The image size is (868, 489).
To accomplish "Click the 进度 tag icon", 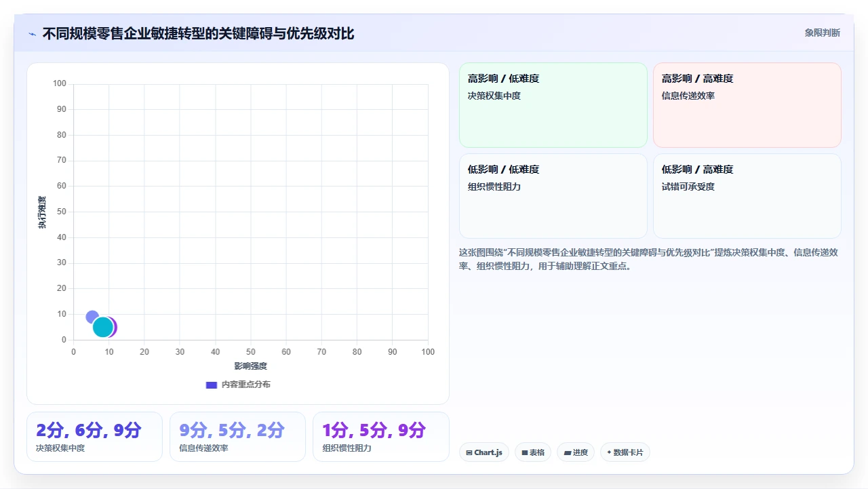I will click(x=568, y=452).
